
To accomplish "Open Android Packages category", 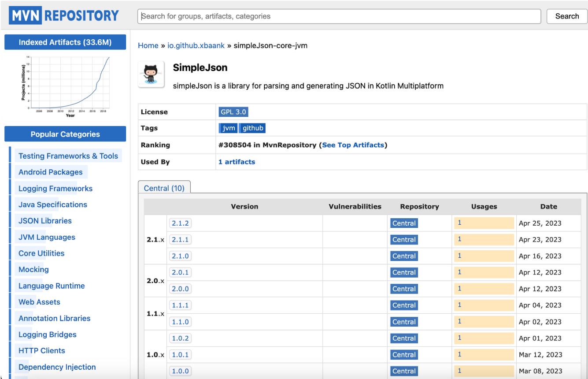I will point(51,172).
